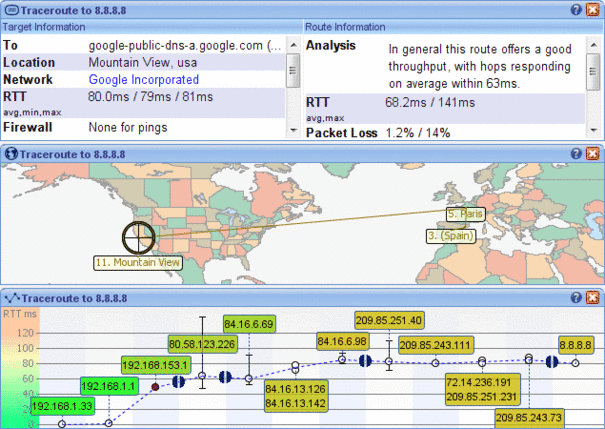Screen dimensions: 605x429
Task: Open the Google Incorporated network link
Action: (x=144, y=79)
